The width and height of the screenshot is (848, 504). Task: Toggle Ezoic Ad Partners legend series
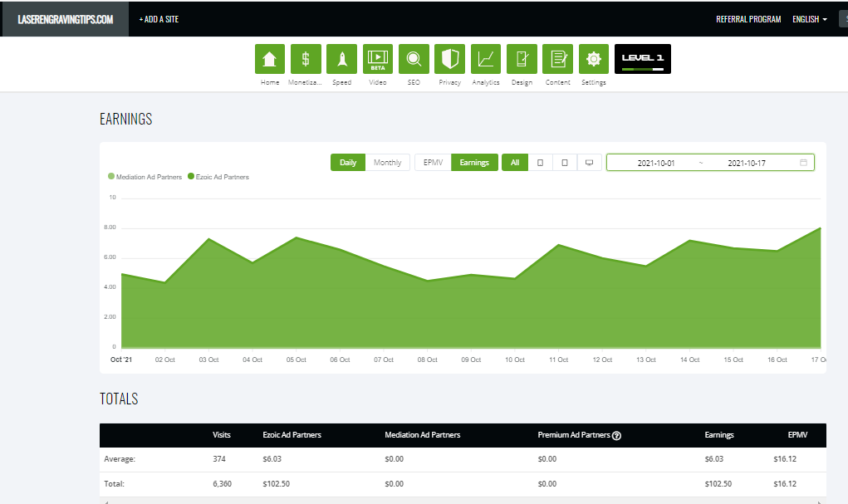[x=218, y=177]
